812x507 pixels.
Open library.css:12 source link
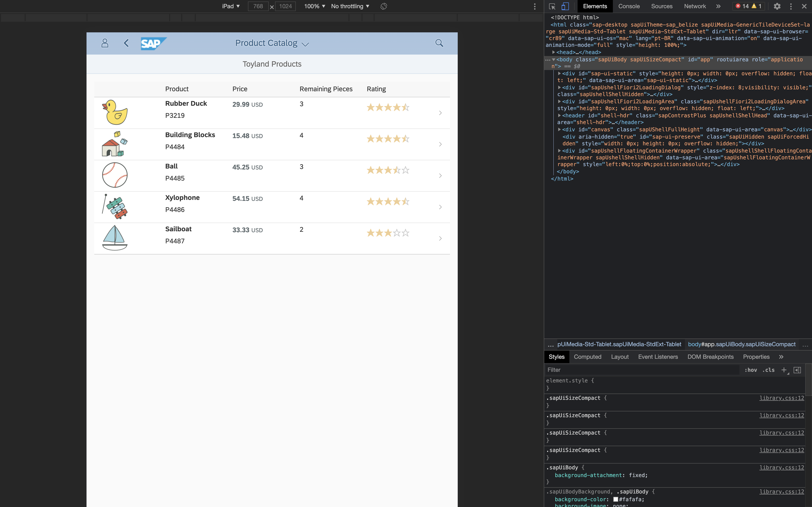point(782,398)
